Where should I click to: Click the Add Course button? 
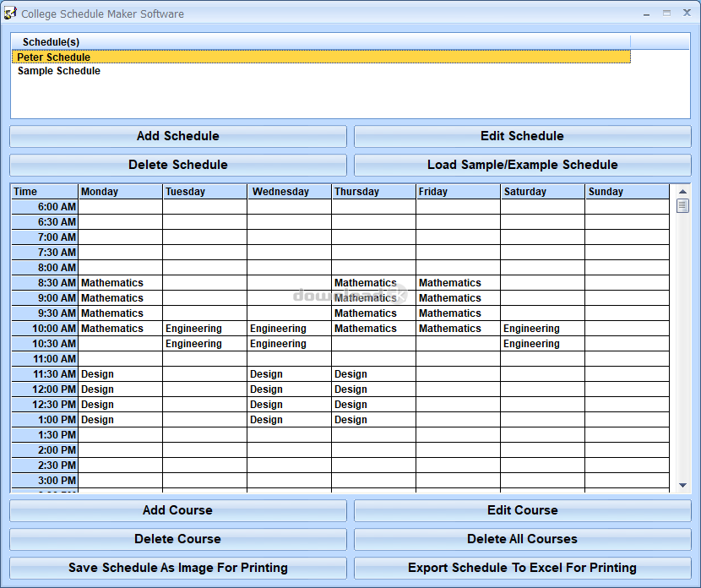pos(178,510)
